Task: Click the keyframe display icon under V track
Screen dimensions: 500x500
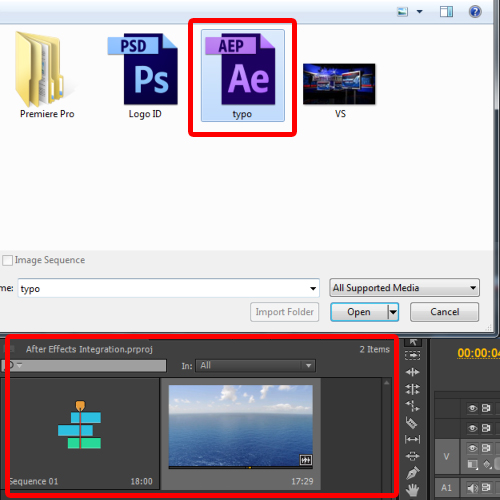Action: [x=487, y=464]
